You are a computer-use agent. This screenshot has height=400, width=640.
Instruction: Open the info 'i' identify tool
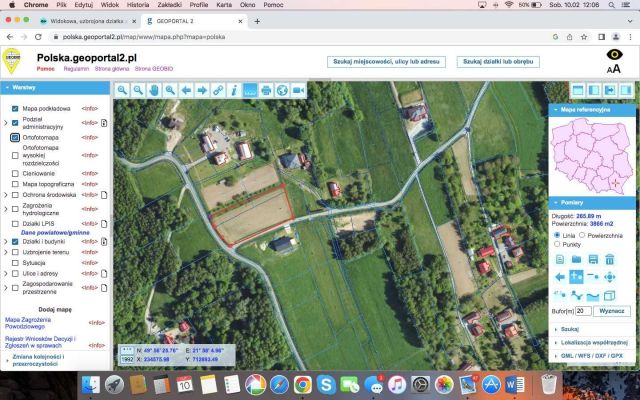pyautogui.click(x=234, y=90)
